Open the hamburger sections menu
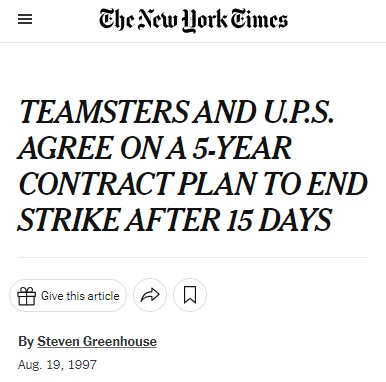Screen dimensions: 386x382 [x=25, y=19]
